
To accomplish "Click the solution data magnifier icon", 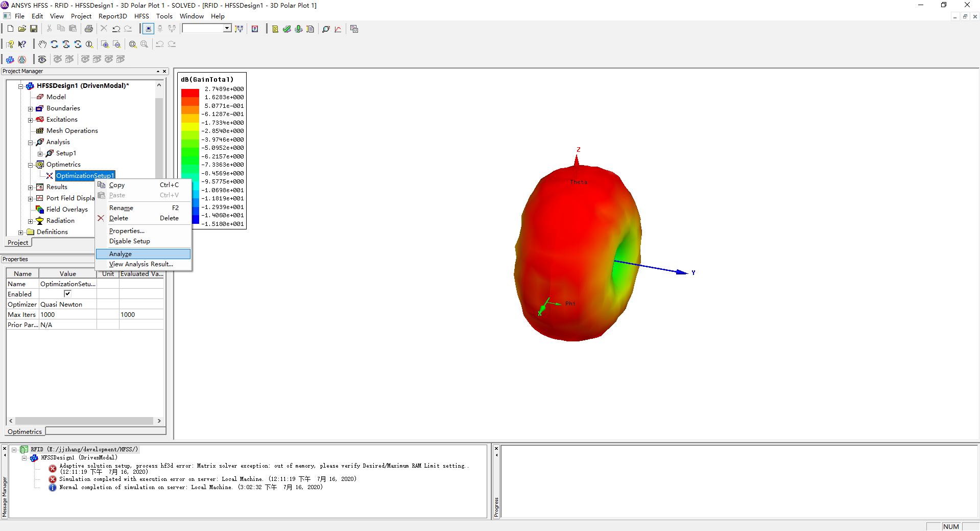I will coord(326,29).
